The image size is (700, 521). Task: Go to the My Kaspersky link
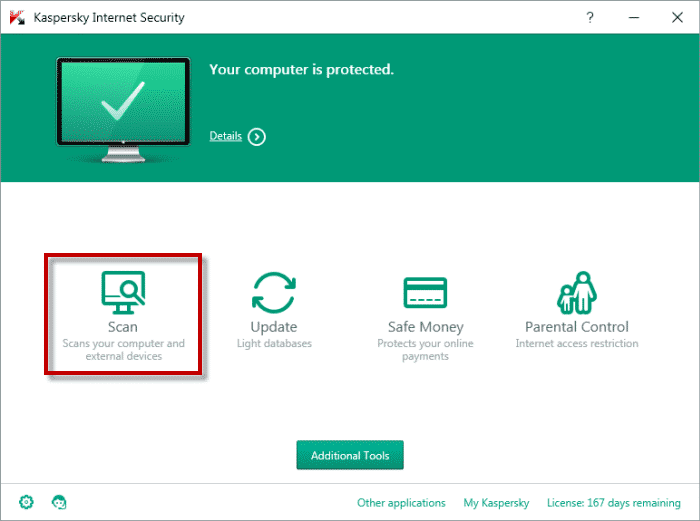tap(496, 503)
